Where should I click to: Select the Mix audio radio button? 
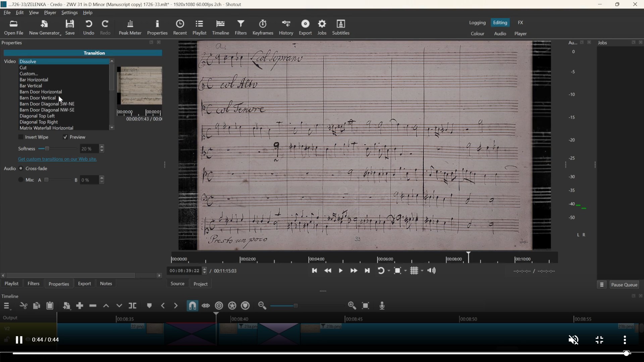pyautogui.click(x=21, y=180)
